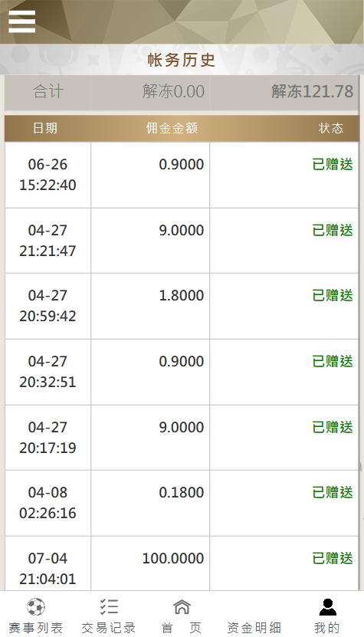Tap the checklist 交易记录 icon
364x637 pixels.
pyautogui.click(x=109, y=607)
